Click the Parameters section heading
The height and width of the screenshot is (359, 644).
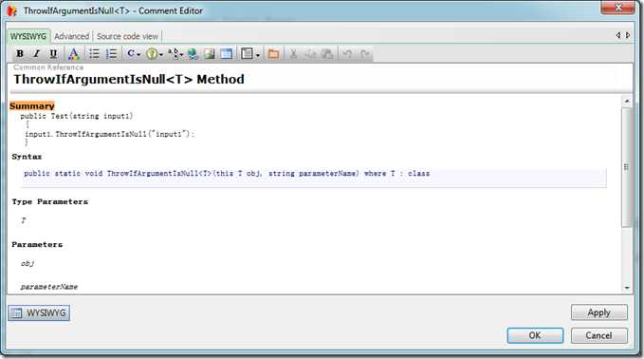37,244
